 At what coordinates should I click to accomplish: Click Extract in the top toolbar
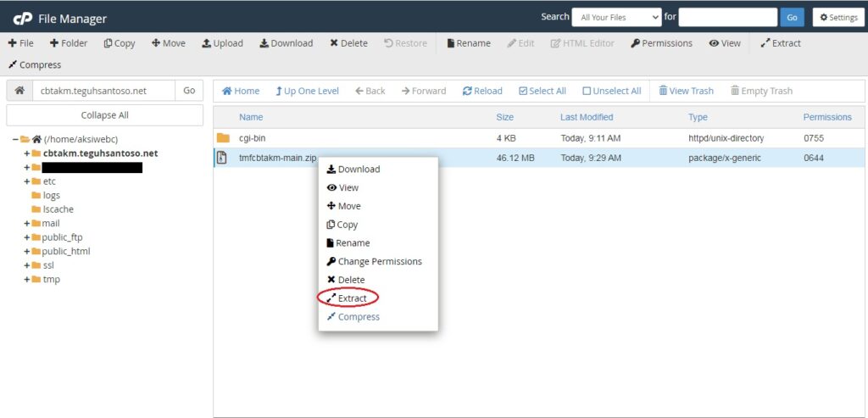pos(781,43)
